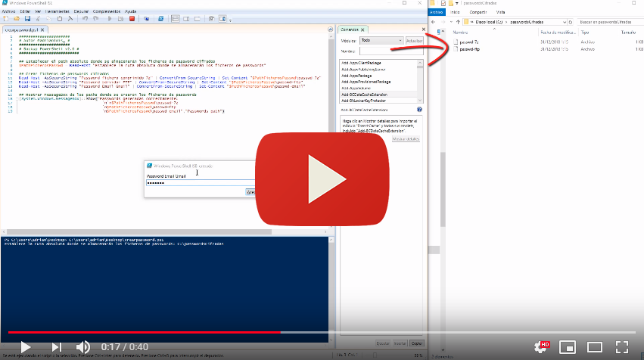
Task: Open the Editar menu
Action: pyautogui.click(x=25, y=11)
